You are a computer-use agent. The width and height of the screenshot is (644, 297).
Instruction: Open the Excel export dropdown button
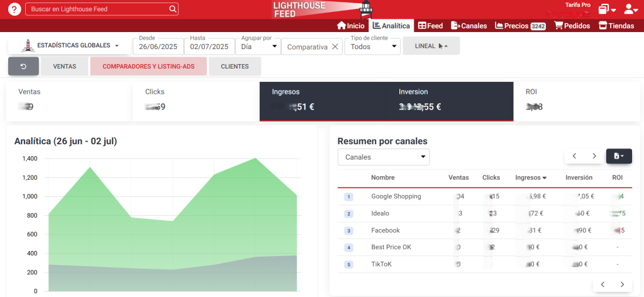point(619,156)
